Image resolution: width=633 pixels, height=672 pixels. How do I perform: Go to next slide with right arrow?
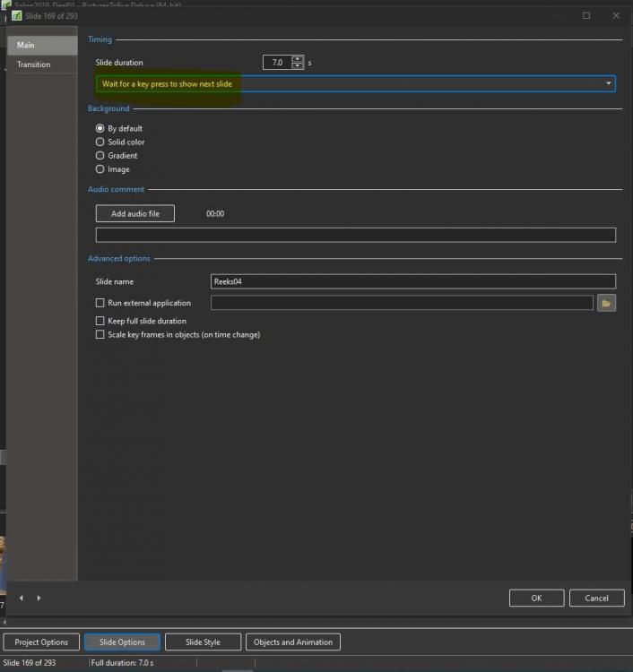tap(39, 598)
